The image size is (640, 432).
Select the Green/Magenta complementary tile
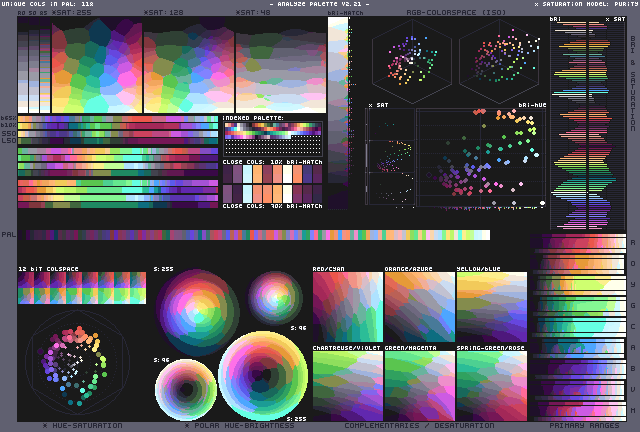pos(419,385)
